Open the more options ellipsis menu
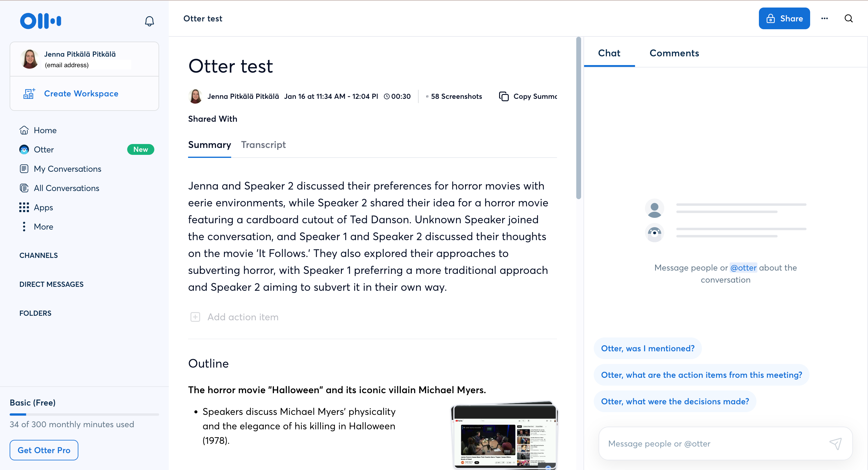868x470 pixels. tap(824, 18)
